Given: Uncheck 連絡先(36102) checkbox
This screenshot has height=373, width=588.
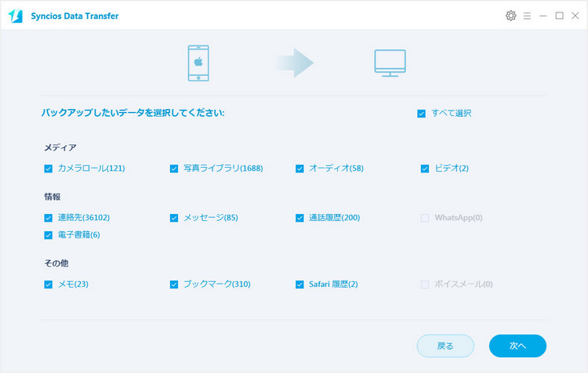Looking at the screenshot, I should tap(49, 218).
